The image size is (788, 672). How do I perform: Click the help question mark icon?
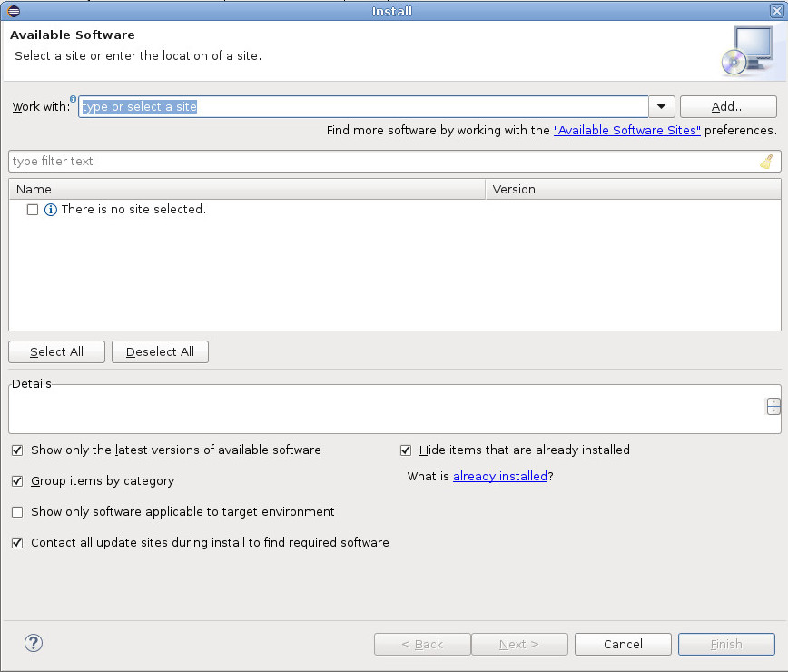tap(34, 643)
